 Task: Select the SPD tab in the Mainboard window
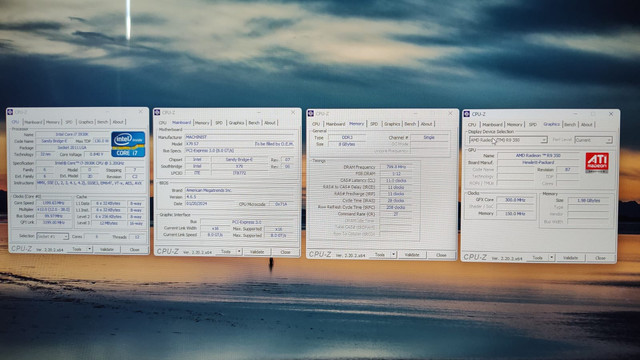pos(219,123)
